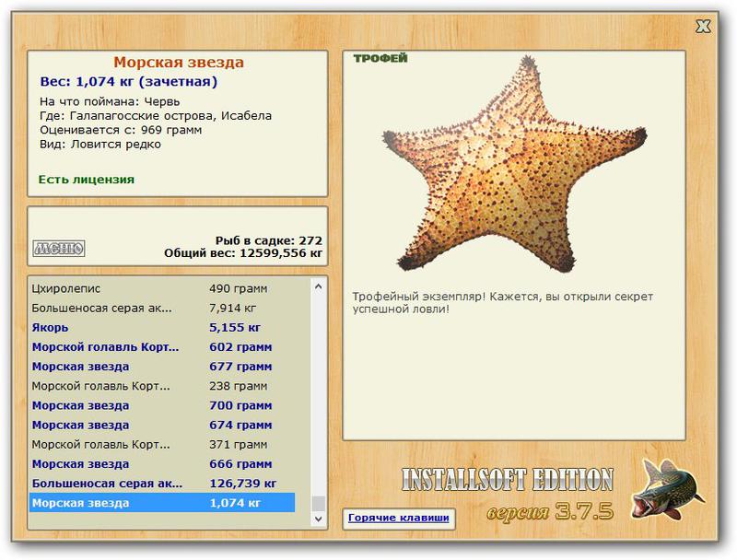Select the Цхиролепис 490 грамм row
The width and height of the screenshot is (737, 560).
coord(162,288)
